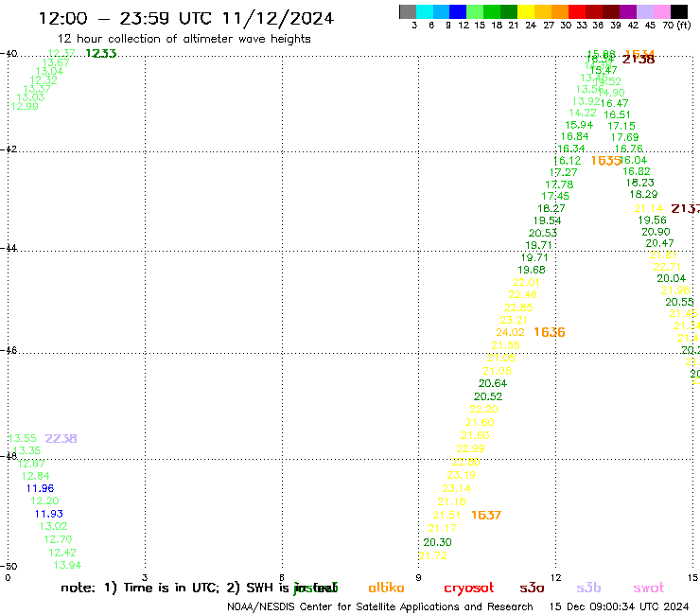
Task: Click the gray swatch in the color scale
Action: tap(408, 12)
